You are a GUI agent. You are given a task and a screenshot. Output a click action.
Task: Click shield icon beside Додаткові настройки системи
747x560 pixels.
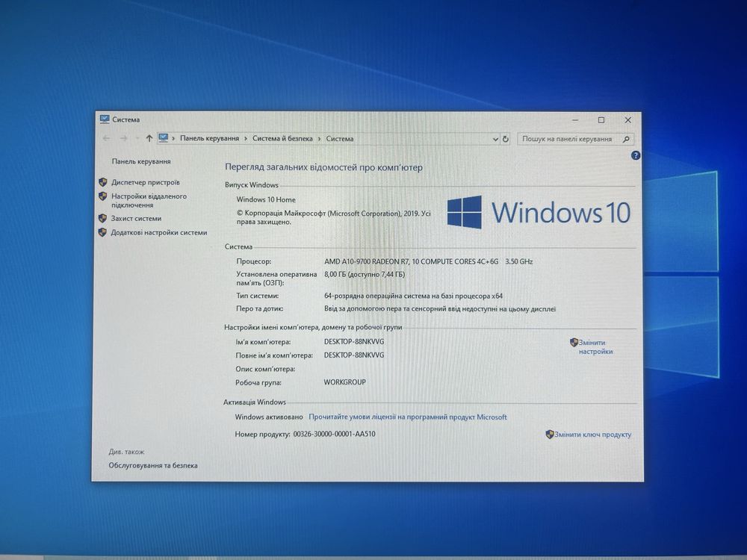coord(102,233)
